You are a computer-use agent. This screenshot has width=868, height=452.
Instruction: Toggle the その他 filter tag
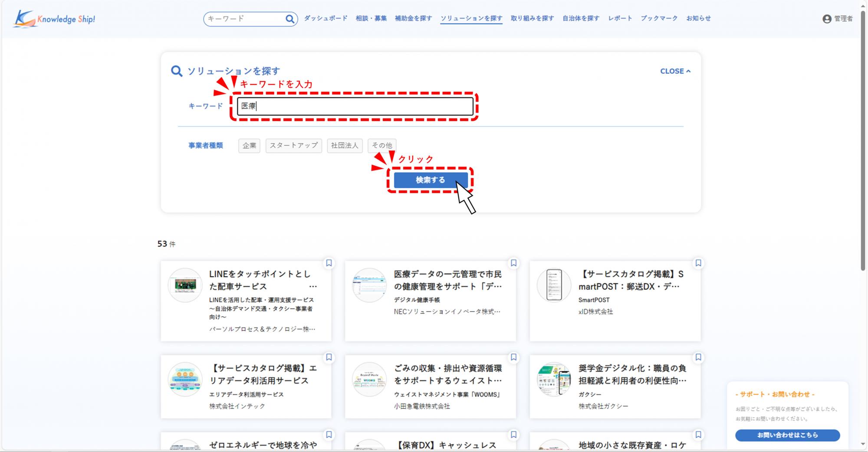(x=382, y=146)
